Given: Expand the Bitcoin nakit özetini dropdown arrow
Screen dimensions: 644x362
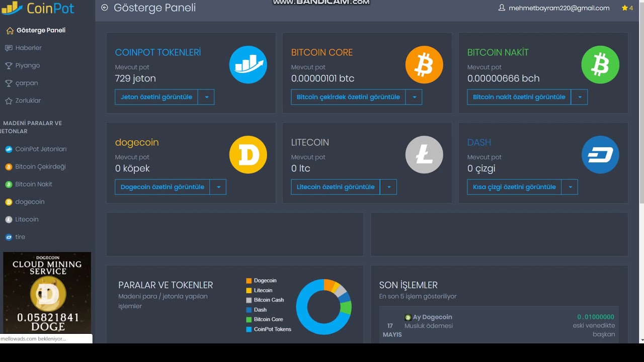Looking at the screenshot, I should click(579, 97).
